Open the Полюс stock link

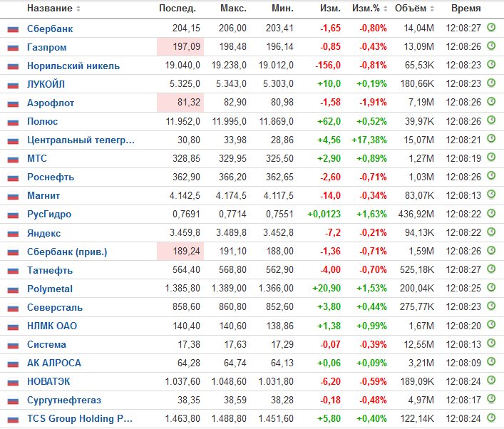coord(43,121)
